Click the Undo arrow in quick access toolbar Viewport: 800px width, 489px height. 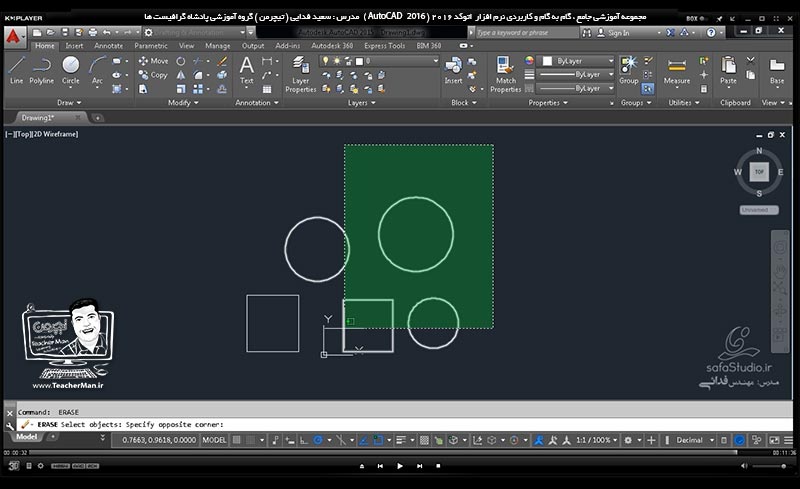pos(107,32)
